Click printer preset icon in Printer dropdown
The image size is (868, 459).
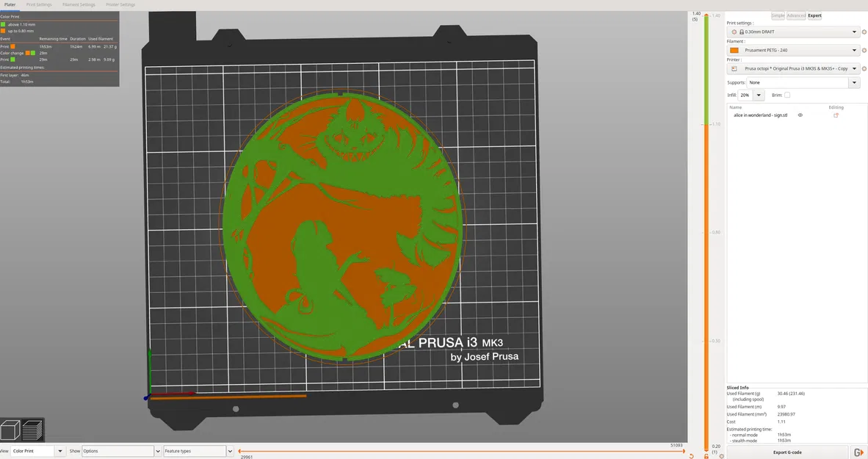[734, 68]
